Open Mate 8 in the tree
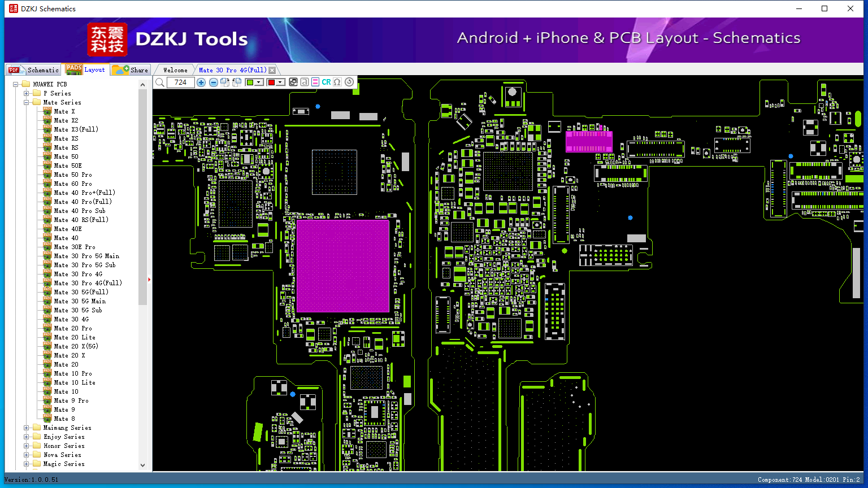The width and height of the screenshot is (868, 488). 64,419
